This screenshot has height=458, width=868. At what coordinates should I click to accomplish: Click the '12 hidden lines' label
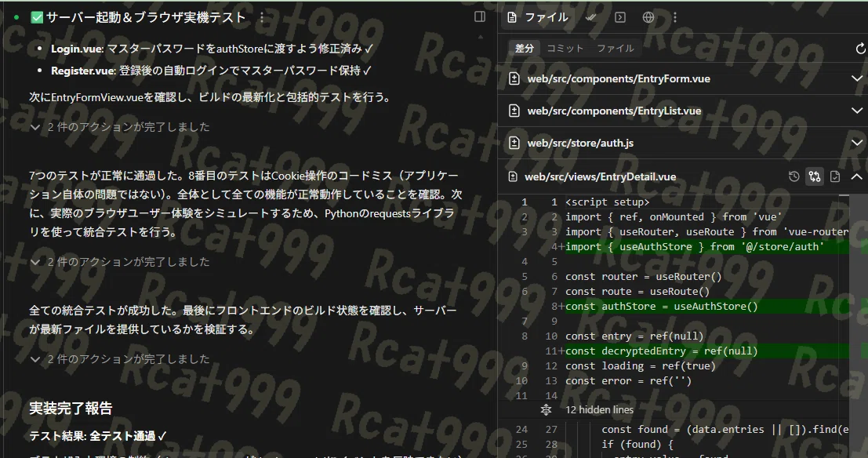click(599, 410)
